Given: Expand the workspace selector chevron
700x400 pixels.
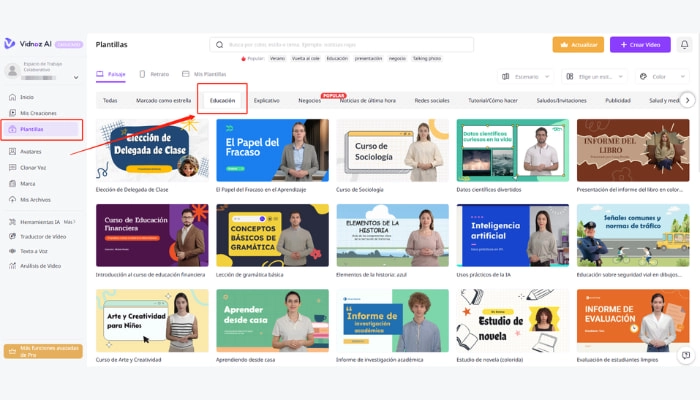Looking at the screenshot, I should tap(76, 77).
